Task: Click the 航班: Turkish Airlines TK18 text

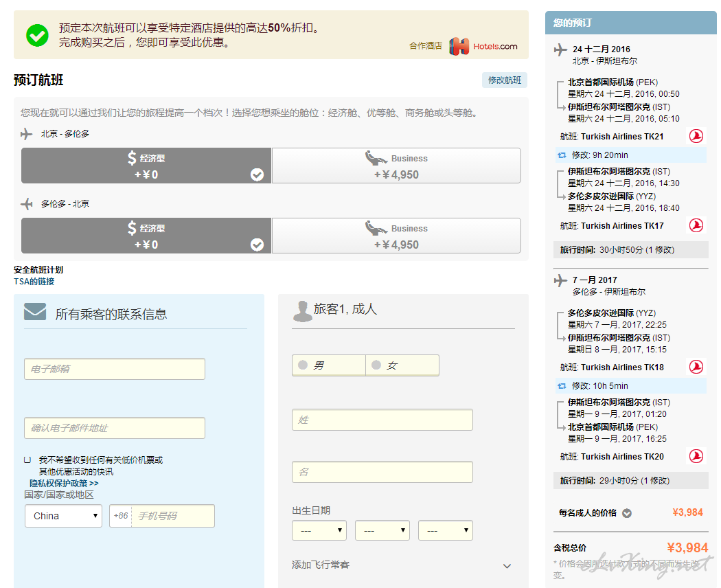Action: coord(612,367)
